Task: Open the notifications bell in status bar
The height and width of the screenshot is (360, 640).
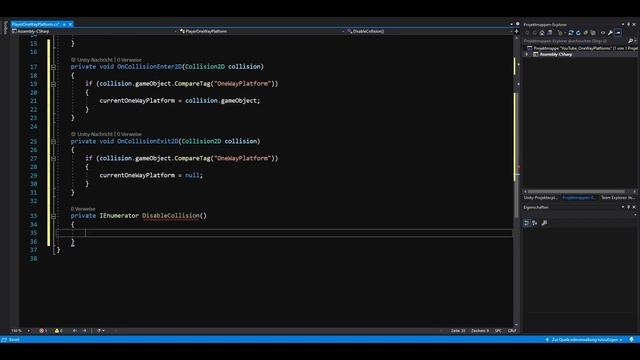Action: [x=631, y=340]
